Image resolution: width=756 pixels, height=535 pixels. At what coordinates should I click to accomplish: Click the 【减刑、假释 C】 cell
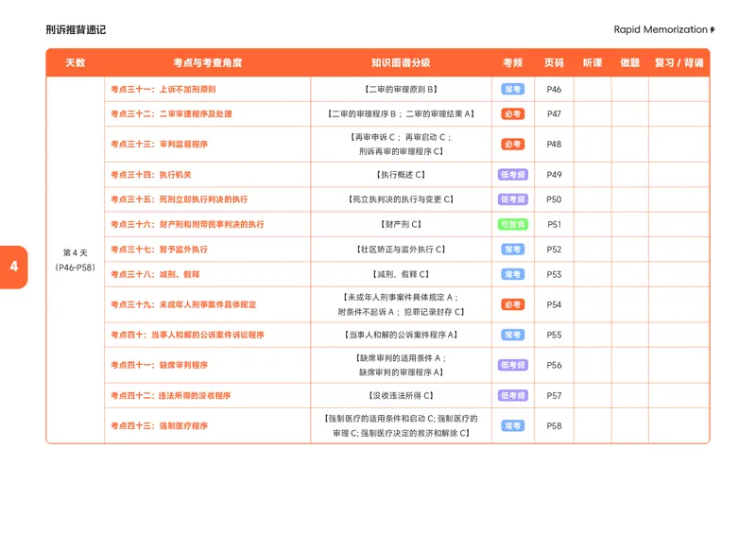pyautogui.click(x=401, y=274)
